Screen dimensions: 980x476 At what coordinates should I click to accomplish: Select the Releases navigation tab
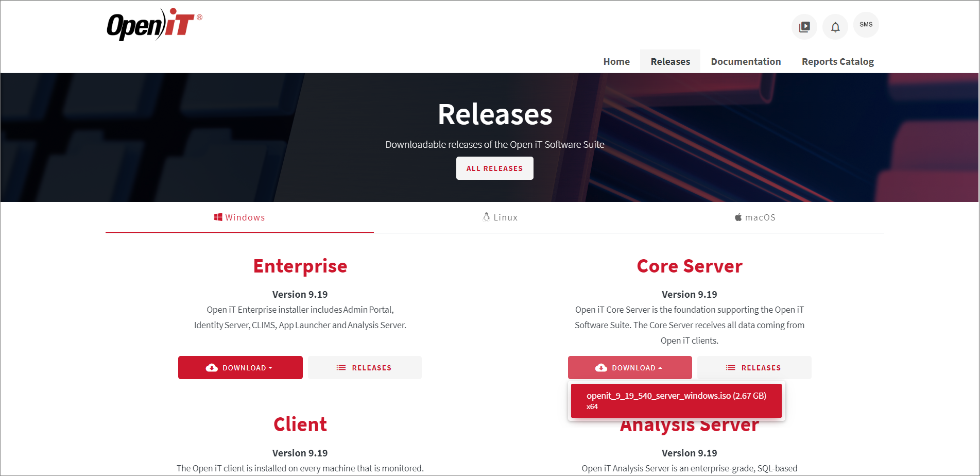[670, 61]
